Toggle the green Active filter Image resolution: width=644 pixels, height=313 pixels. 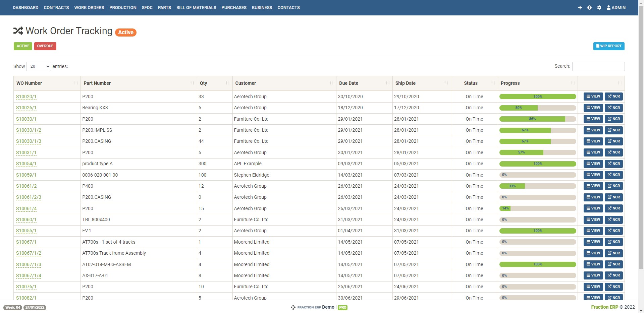coord(23,46)
